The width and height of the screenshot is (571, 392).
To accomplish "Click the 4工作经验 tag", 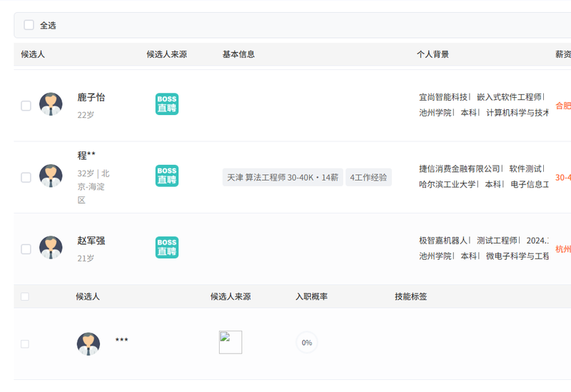I will coord(368,177).
